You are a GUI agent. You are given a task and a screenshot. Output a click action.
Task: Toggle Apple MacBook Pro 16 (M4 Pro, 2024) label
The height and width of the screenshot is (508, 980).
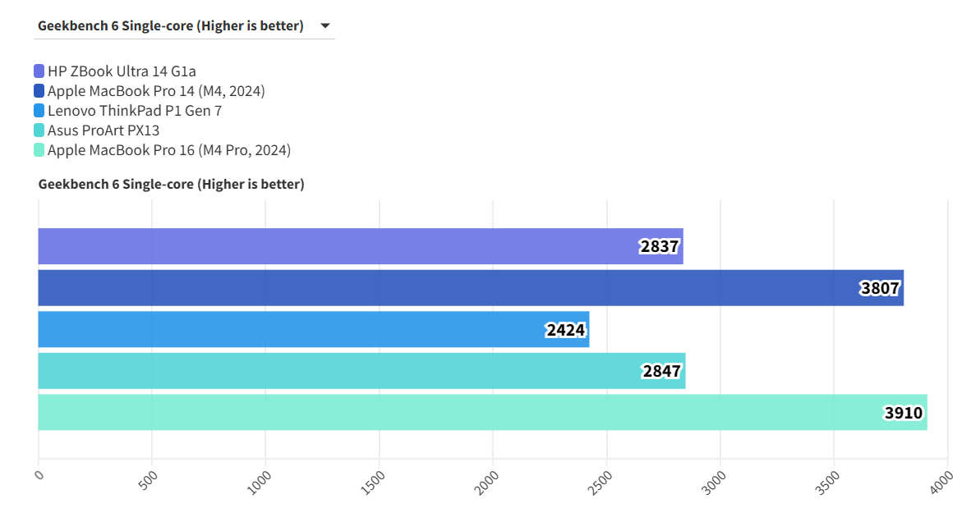[169, 150]
